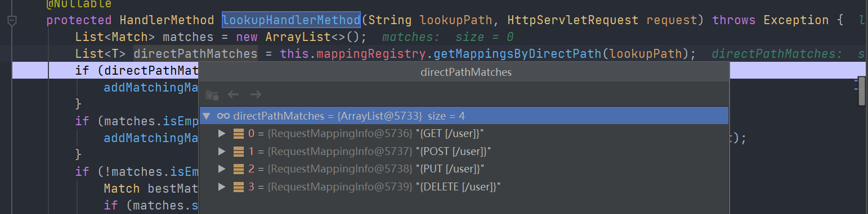Screen dimensions: 868x214
Task: Click the Forward arrow in popup toolbar
Action: [256, 94]
